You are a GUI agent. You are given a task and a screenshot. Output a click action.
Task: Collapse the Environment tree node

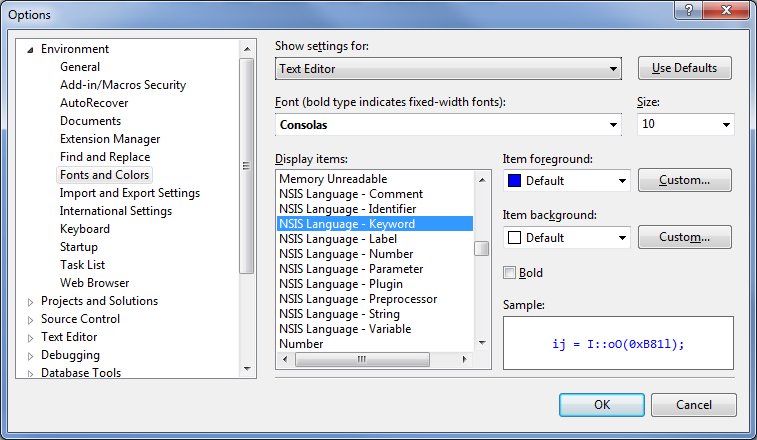click(x=30, y=50)
